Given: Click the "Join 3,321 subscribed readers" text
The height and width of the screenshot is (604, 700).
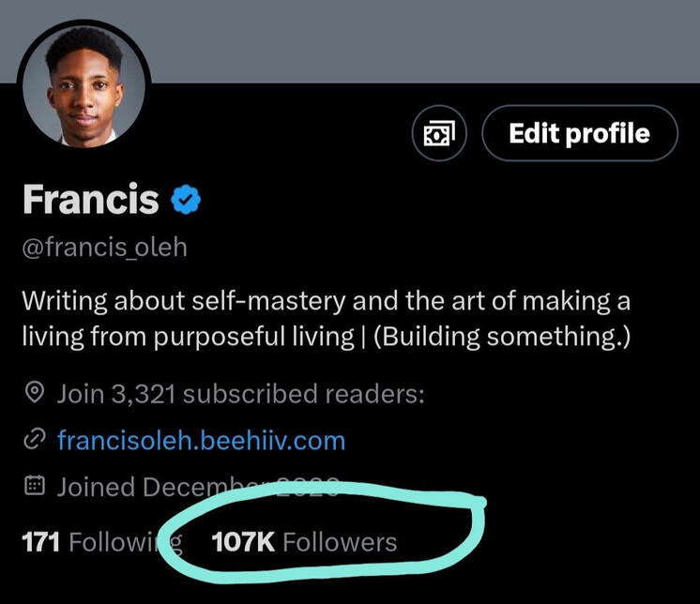Looking at the screenshot, I should pos(241,394).
